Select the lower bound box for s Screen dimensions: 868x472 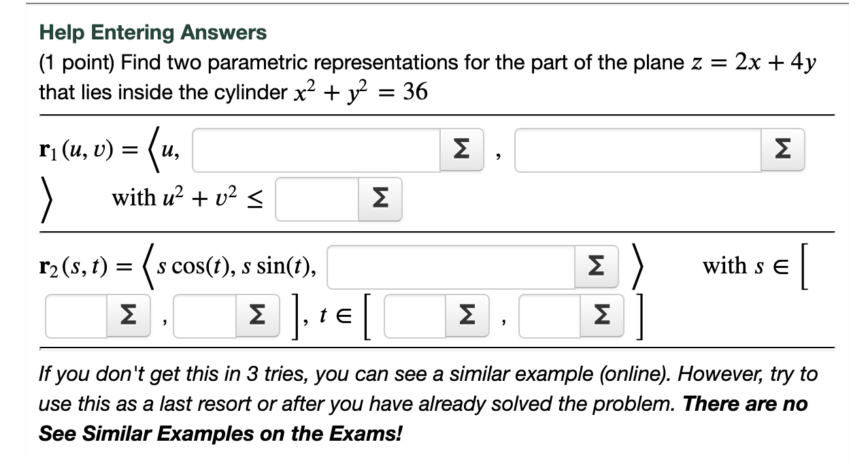click(x=75, y=314)
